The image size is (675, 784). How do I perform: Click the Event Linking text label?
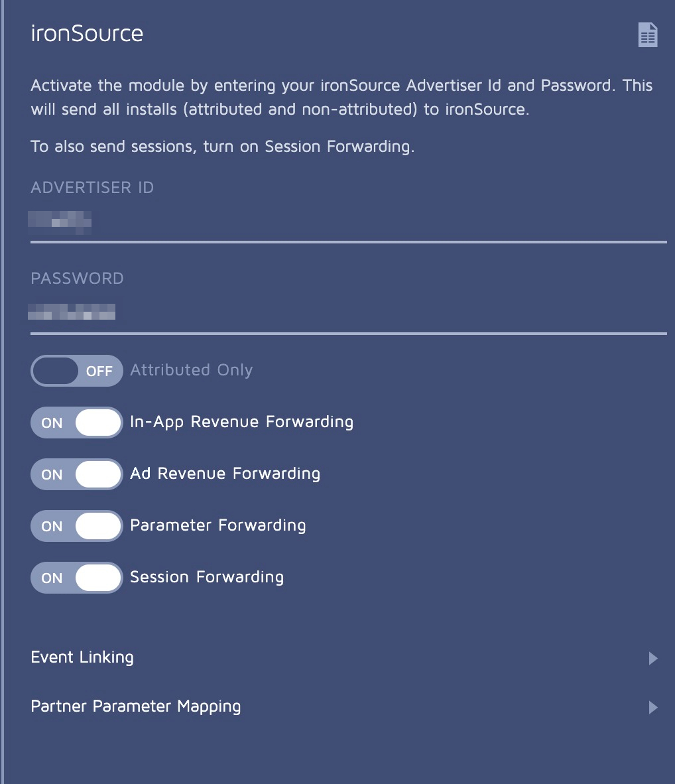click(82, 657)
